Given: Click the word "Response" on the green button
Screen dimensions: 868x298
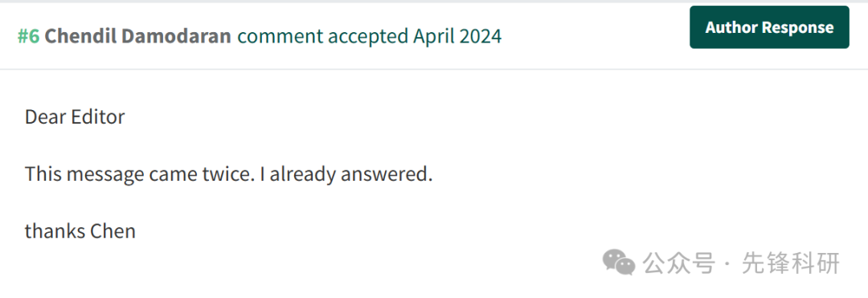Looking at the screenshot, I should click(798, 27).
